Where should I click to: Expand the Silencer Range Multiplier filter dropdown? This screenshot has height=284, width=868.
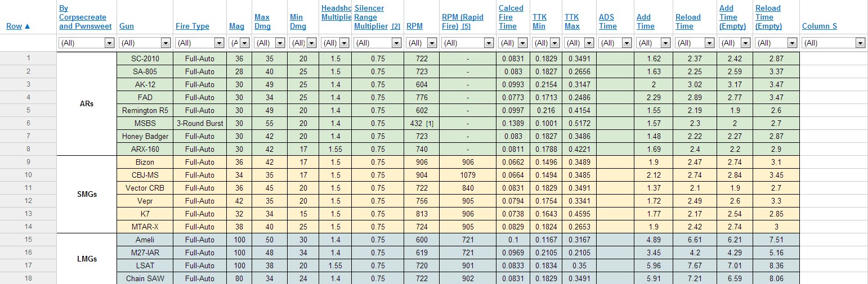coord(397,43)
